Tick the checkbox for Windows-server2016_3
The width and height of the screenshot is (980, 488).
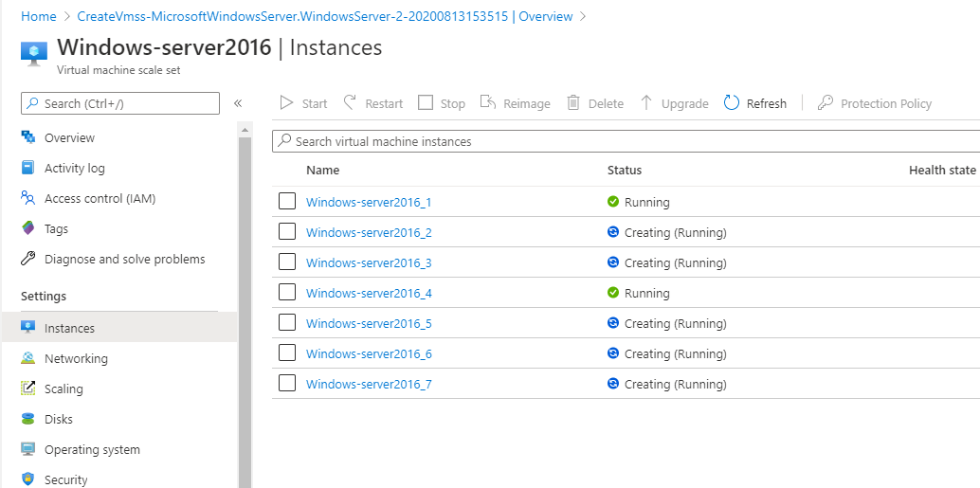pos(287,262)
